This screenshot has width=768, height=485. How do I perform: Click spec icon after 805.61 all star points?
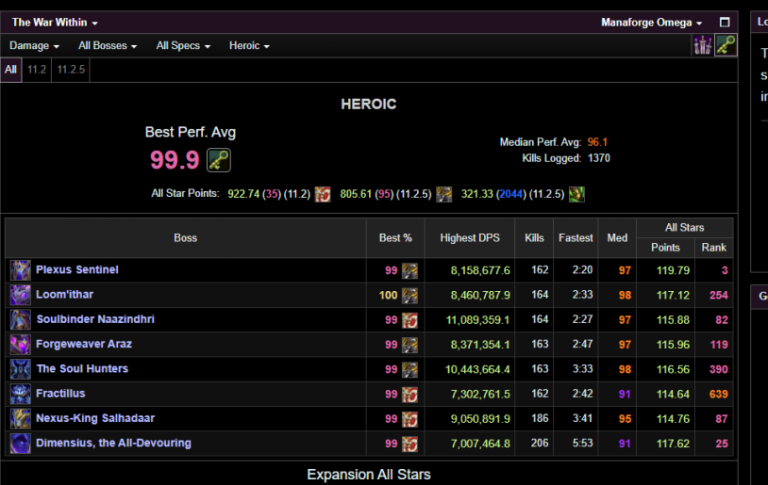[444, 194]
